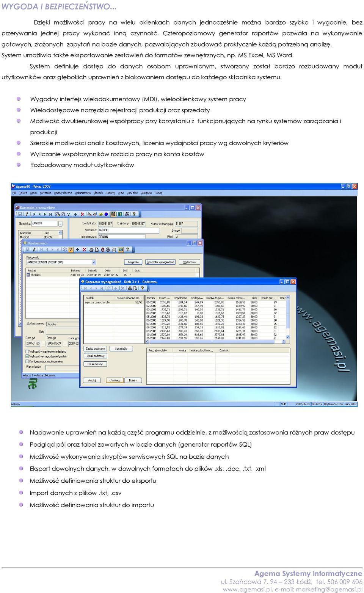Screen dimensions: 364x593
Task: Click the lookup '...' button beside Nazwisko field
Action: click(60, 224)
